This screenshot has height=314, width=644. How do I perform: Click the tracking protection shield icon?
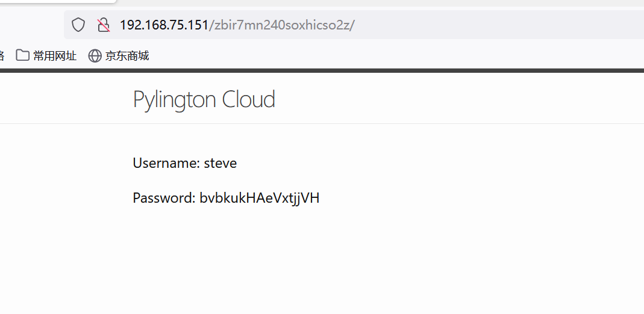78,25
